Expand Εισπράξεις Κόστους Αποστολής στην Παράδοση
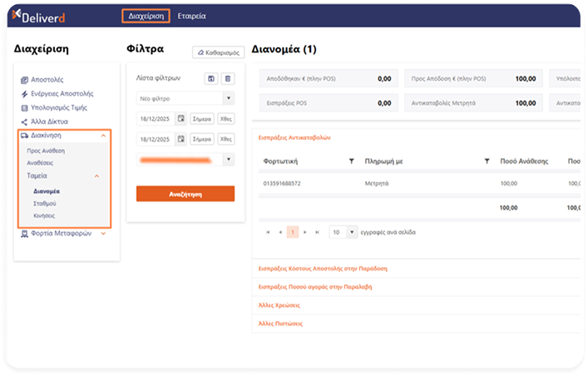Screen dimensions: 588x376 pyautogui.click(x=323, y=269)
